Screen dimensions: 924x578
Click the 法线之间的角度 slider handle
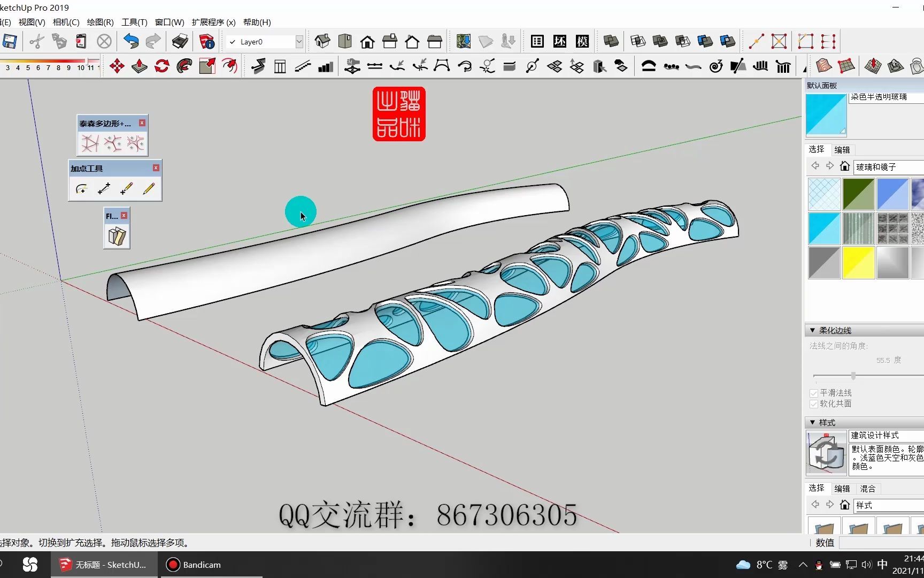(x=853, y=376)
